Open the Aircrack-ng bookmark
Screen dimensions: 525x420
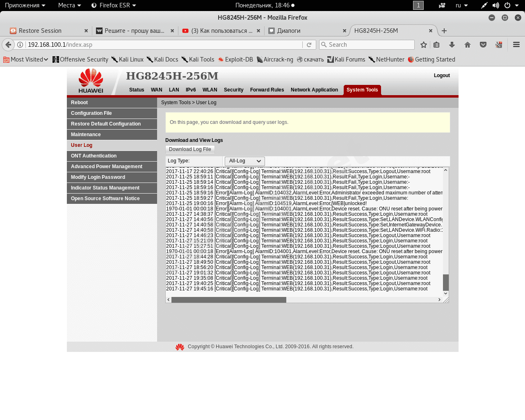tap(275, 59)
